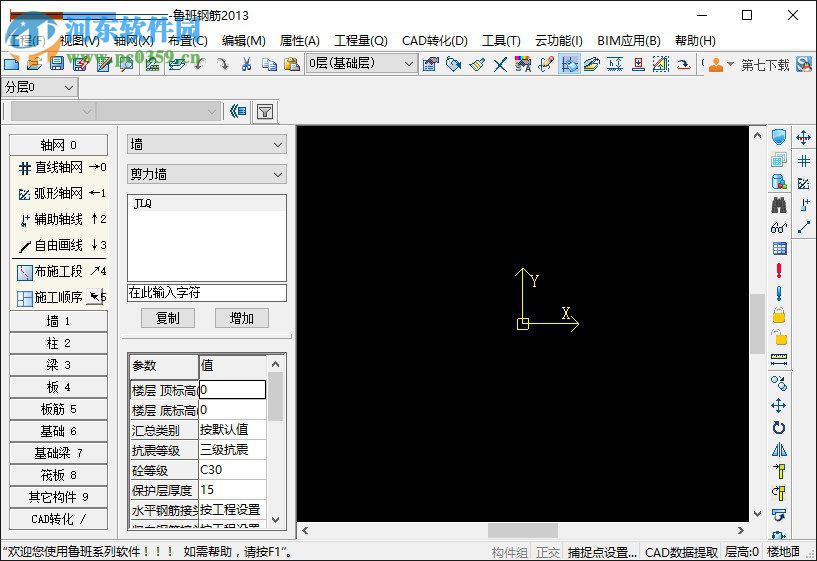This screenshot has width=817, height=561.
Task: Click the magnifier preview toolbar icon
Action: point(126,64)
